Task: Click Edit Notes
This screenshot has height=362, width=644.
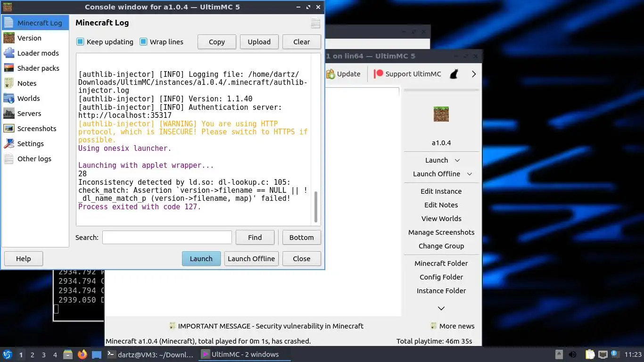Action: pyautogui.click(x=441, y=205)
